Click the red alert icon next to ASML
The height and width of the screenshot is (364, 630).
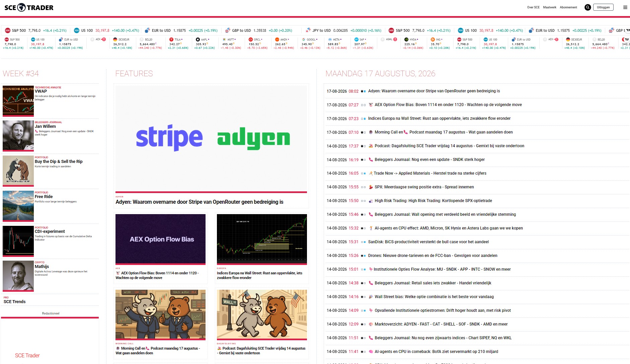[395, 39]
